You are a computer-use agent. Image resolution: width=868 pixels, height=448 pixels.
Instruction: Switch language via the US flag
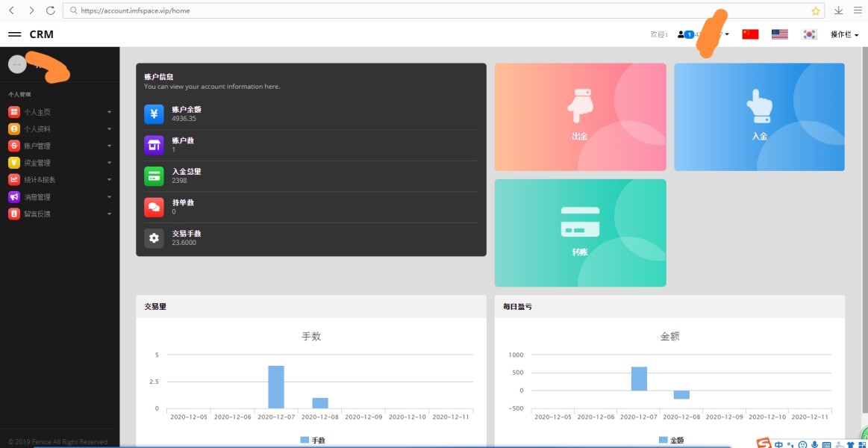[x=780, y=34]
